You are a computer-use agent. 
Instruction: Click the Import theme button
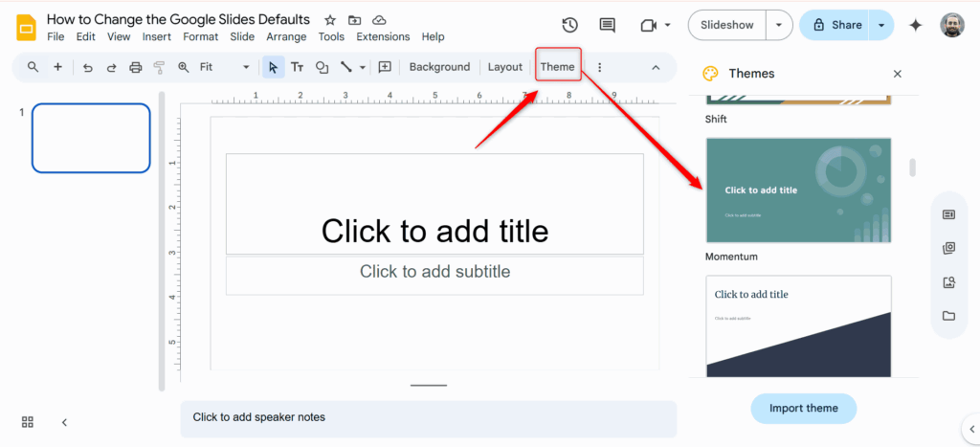(803, 408)
